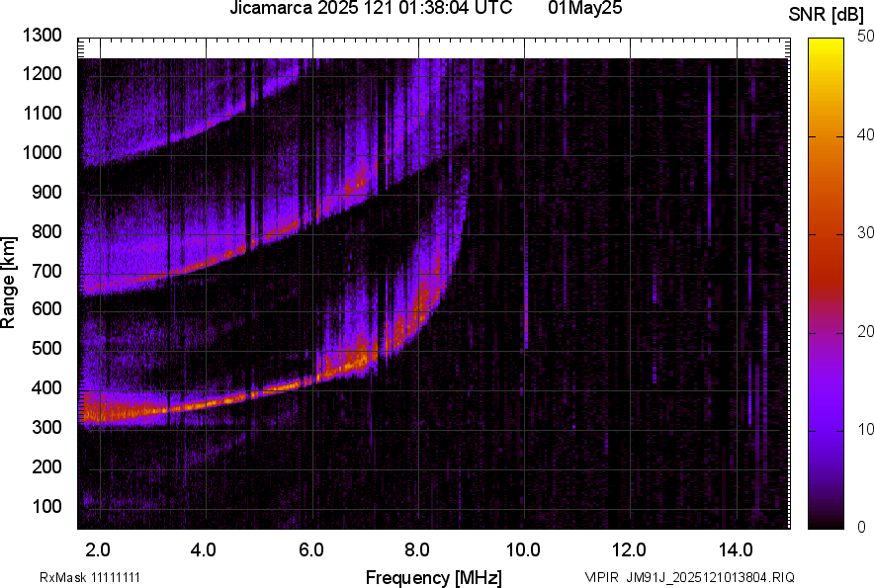Click the yellow top of the SNR colorbar
The height and width of the screenshot is (588, 874).
(x=826, y=43)
